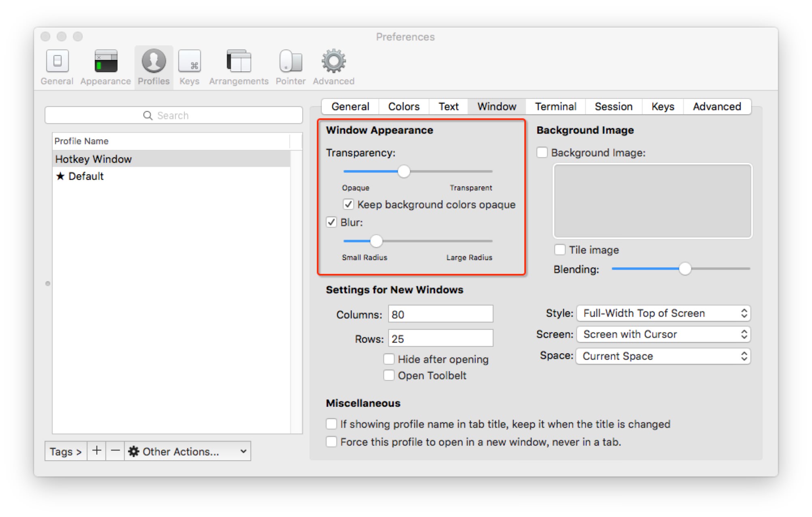Uncheck Keep background colors opaque
This screenshot has height=517, width=812.
[x=348, y=204]
